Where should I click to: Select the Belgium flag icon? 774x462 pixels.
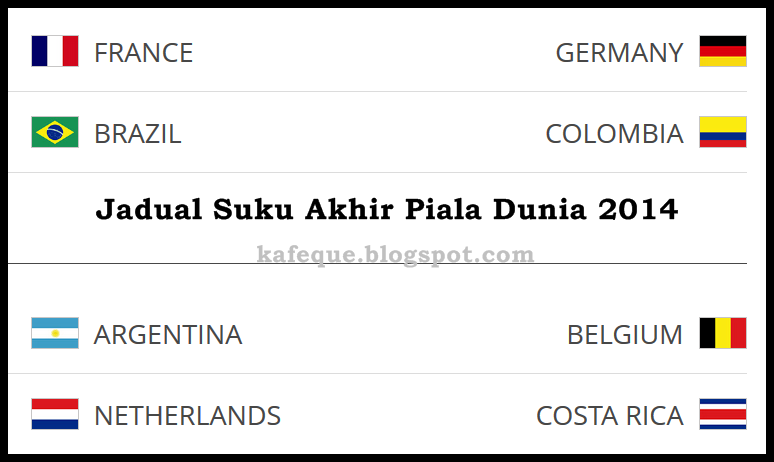723,333
